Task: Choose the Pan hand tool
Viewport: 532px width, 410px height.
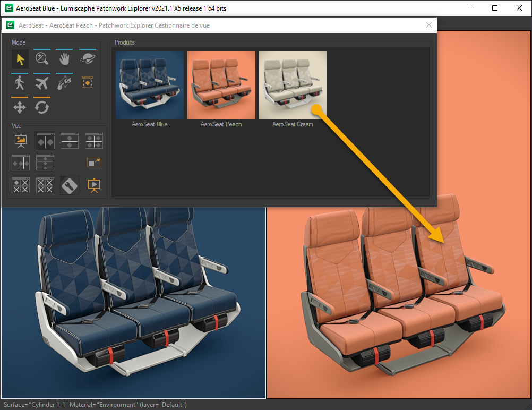Action: (64, 59)
